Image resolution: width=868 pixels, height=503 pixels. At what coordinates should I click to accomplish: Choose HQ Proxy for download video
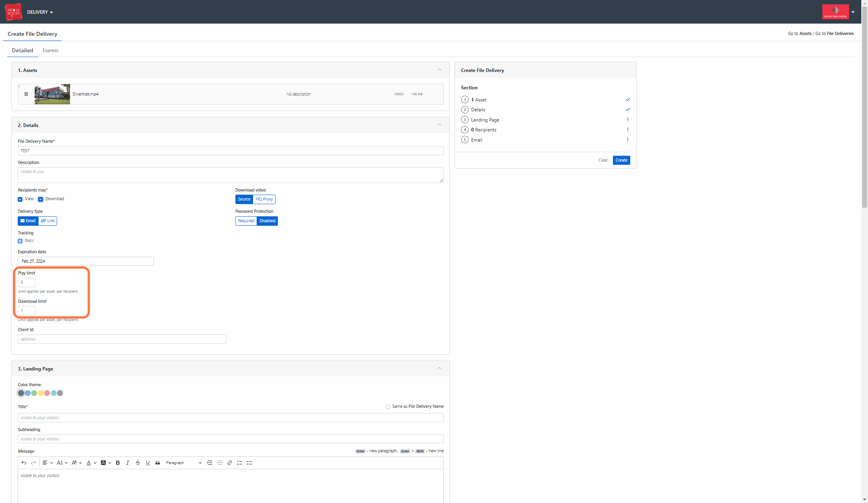coord(264,199)
